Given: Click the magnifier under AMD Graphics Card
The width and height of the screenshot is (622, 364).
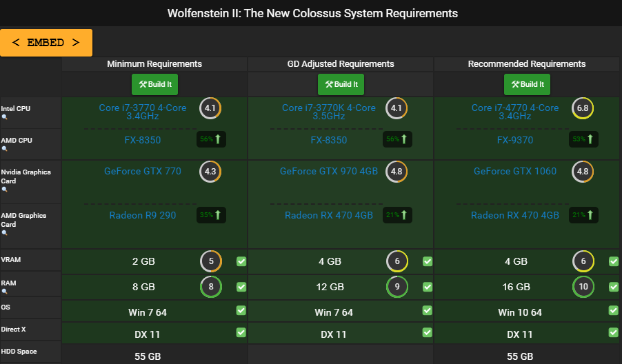Looking at the screenshot, I should point(4,233).
